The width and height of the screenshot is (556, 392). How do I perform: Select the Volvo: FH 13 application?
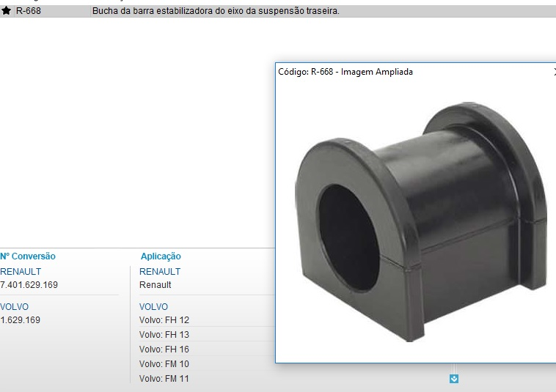164,335
